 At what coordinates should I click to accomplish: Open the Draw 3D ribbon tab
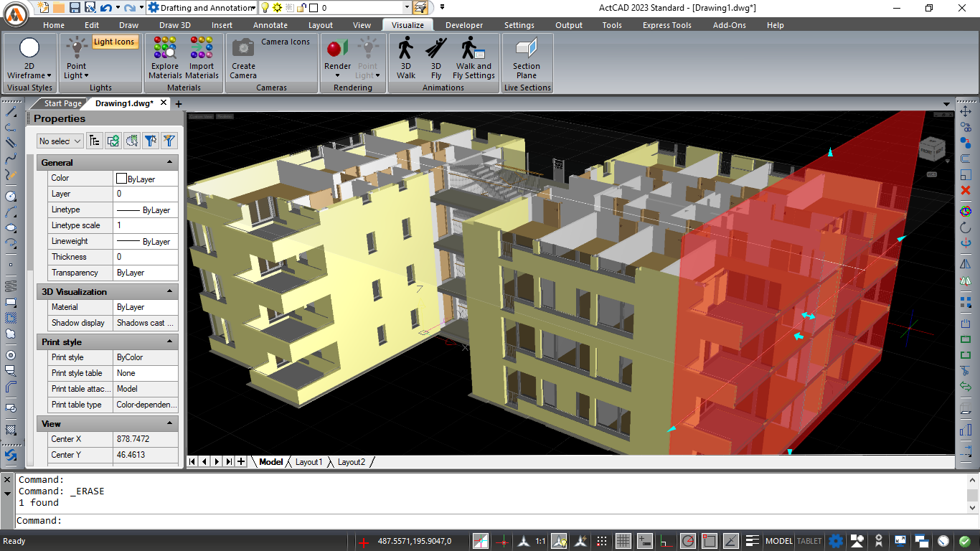pyautogui.click(x=175, y=25)
